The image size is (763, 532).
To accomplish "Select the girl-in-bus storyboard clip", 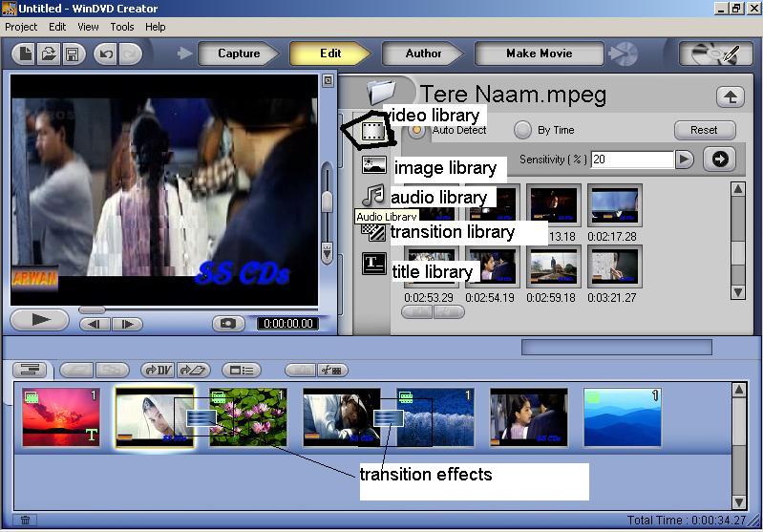I will pos(528,417).
